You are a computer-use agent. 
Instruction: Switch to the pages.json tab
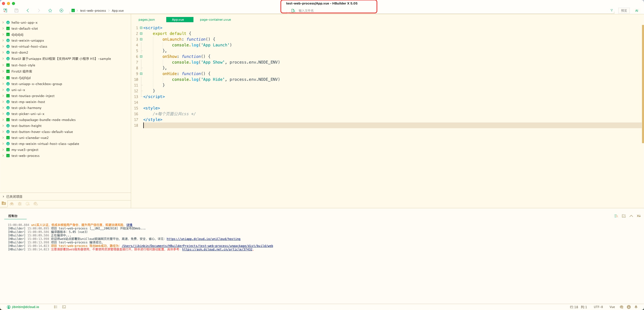(x=147, y=19)
